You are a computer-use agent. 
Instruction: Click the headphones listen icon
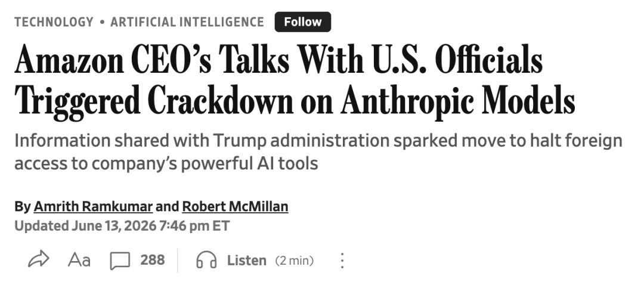click(206, 261)
